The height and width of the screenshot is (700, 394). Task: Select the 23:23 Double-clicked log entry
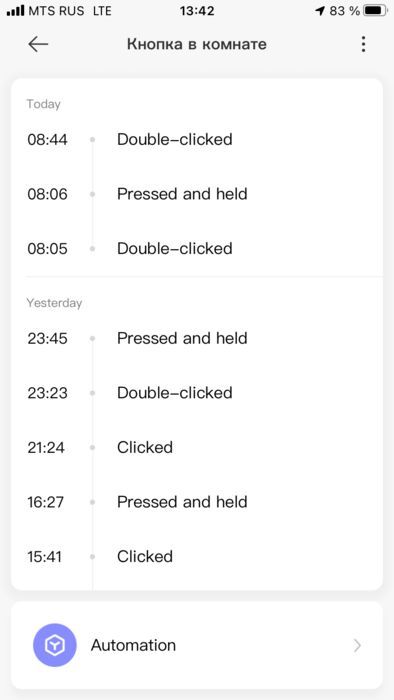tap(197, 393)
